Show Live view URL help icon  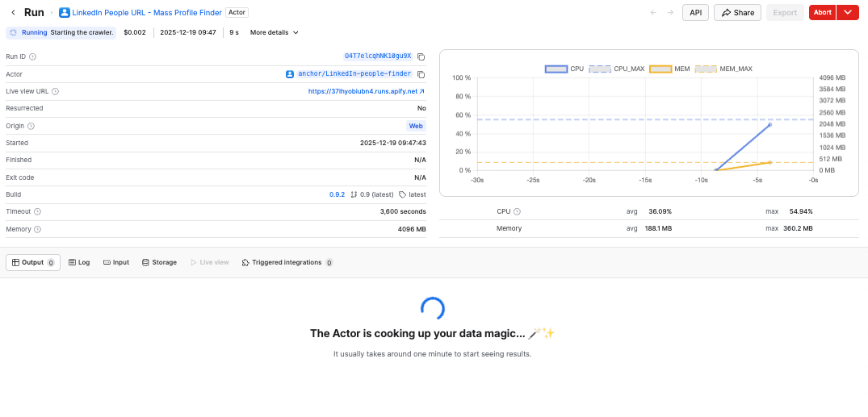coord(55,91)
